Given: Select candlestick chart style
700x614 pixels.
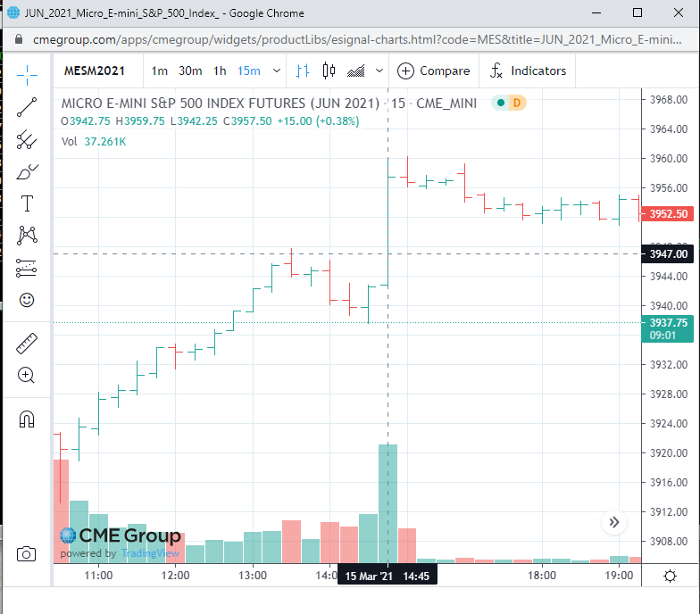Looking at the screenshot, I should coord(329,71).
